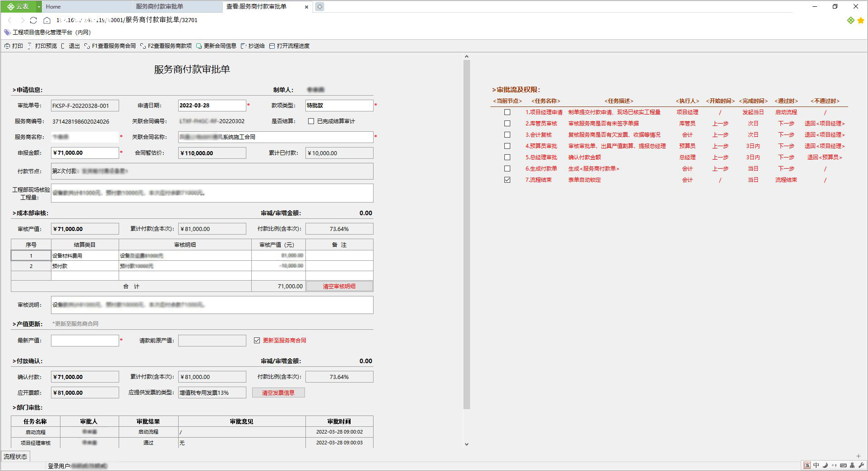Select the 序号 1 row header
Viewport: 868px width, 471px height.
tap(31, 256)
